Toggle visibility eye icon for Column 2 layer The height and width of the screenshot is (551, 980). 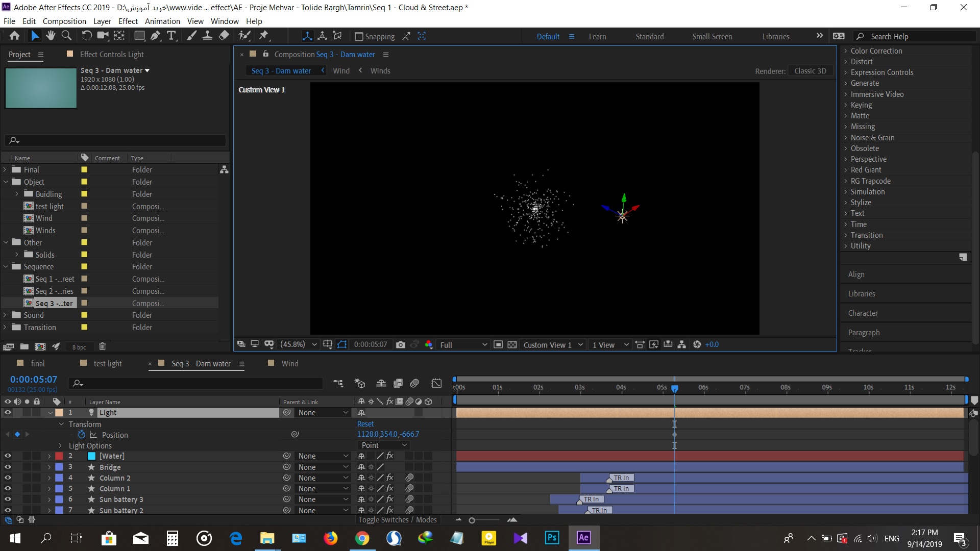tap(8, 478)
